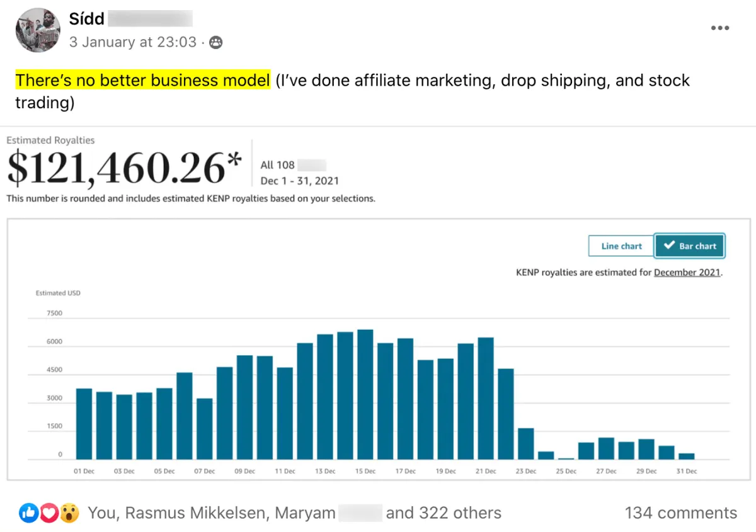The width and height of the screenshot is (756, 532).
Task: Open the 'and 322 others' reactions list
Action: 444,513
